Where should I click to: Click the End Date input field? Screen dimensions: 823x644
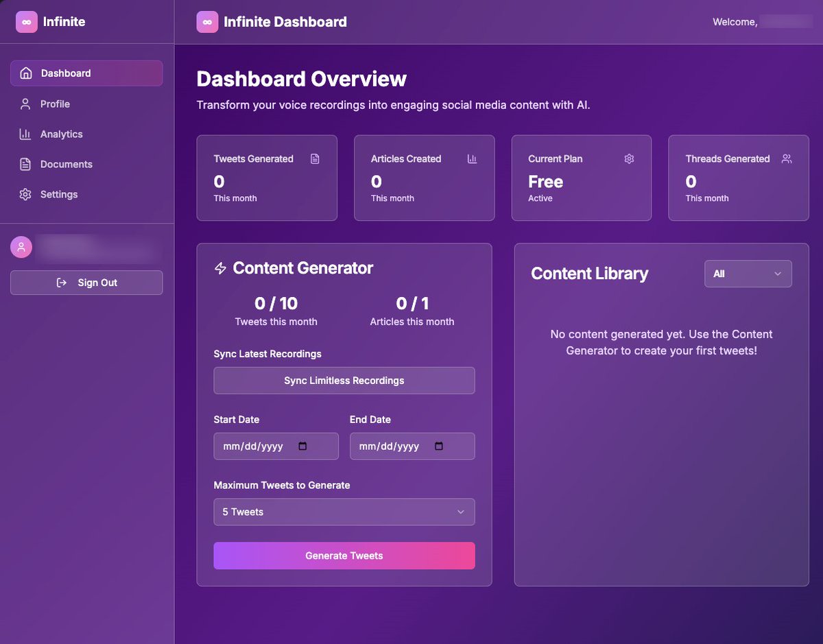click(x=412, y=446)
